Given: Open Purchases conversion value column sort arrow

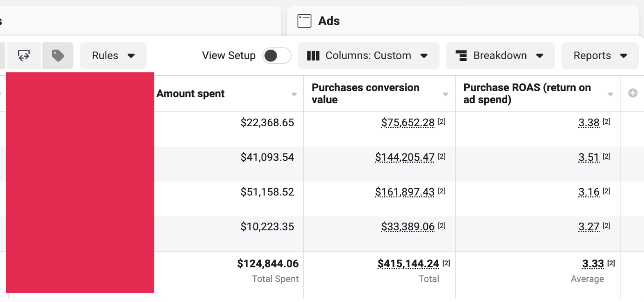Looking at the screenshot, I should pos(445,94).
